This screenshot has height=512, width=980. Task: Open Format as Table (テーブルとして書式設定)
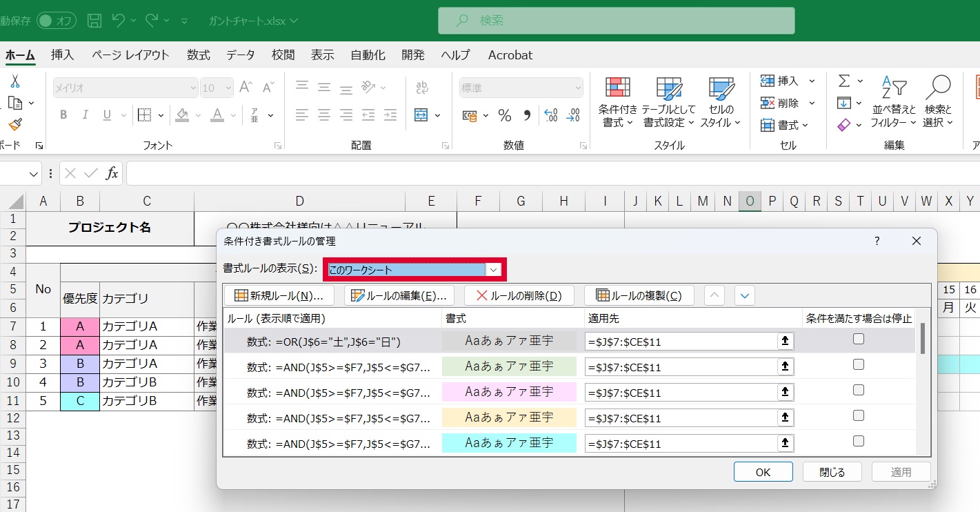[x=668, y=102]
